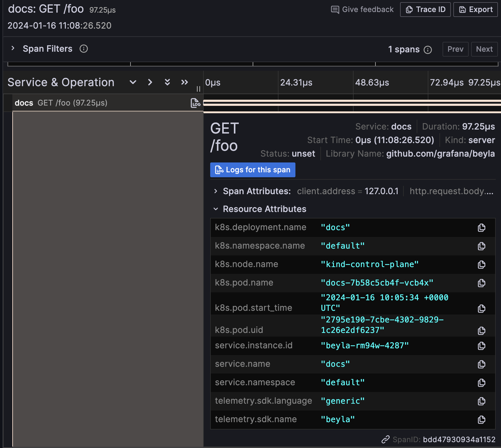This screenshot has height=448, width=501.
Task: Collapse spans with the single chevron control
Action: coord(150,82)
